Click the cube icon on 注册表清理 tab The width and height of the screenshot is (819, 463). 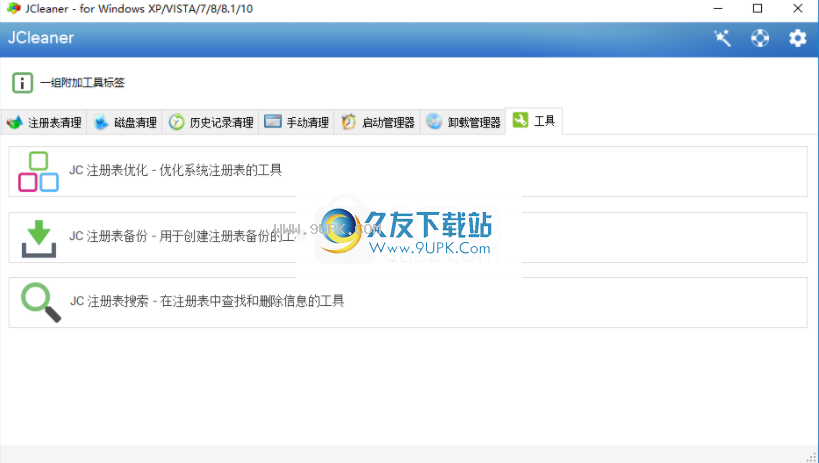pyautogui.click(x=15, y=122)
